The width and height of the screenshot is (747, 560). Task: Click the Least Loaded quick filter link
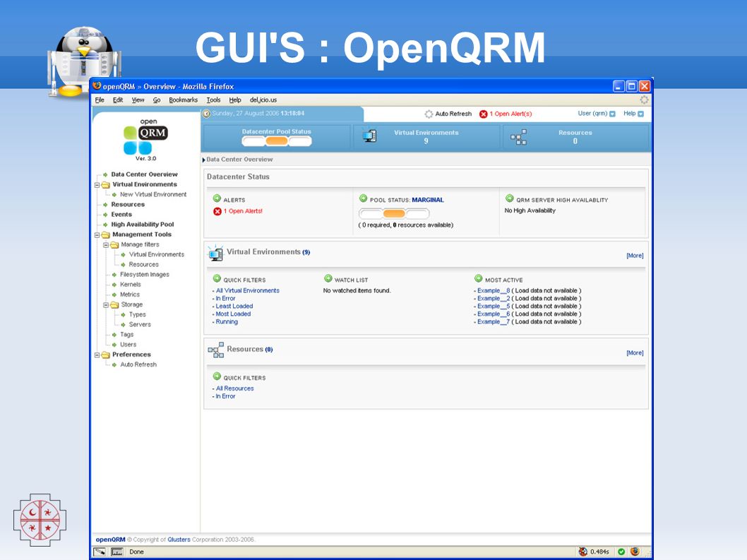[x=234, y=306]
